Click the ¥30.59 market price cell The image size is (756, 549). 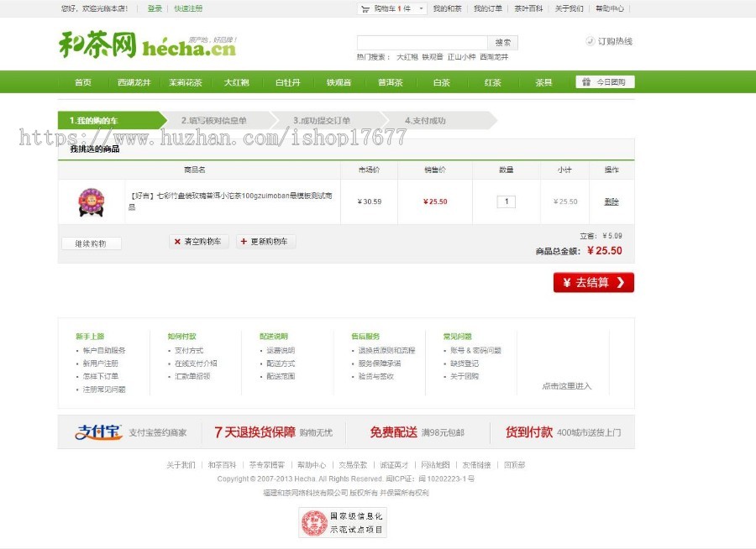tap(370, 201)
